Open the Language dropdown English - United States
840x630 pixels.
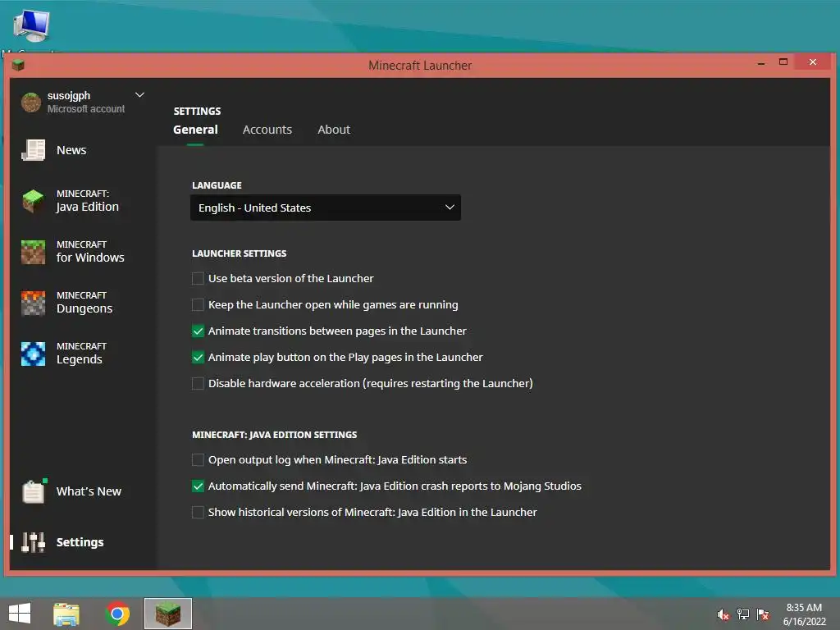(325, 208)
